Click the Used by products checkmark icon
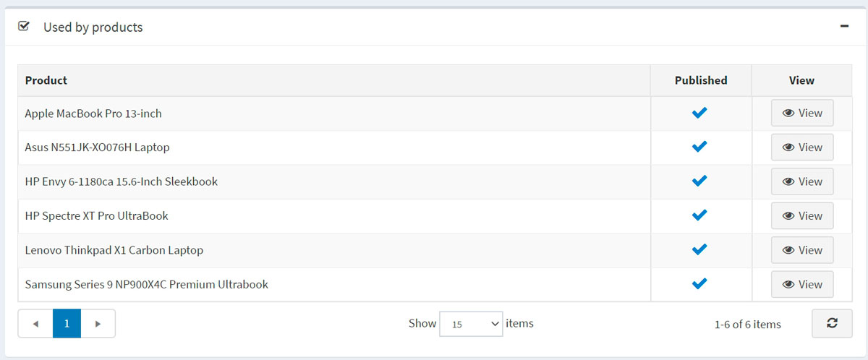 pyautogui.click(x=24, y=27)
